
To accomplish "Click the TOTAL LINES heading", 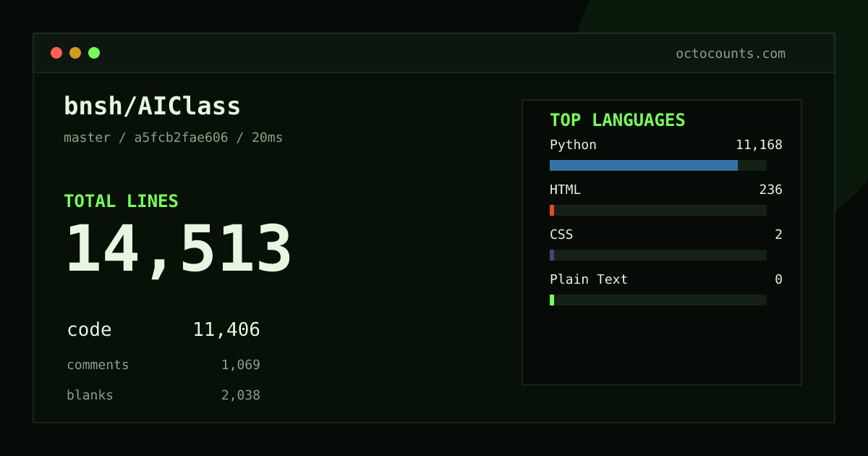I will pyautogui.click(x=121, y=201).
